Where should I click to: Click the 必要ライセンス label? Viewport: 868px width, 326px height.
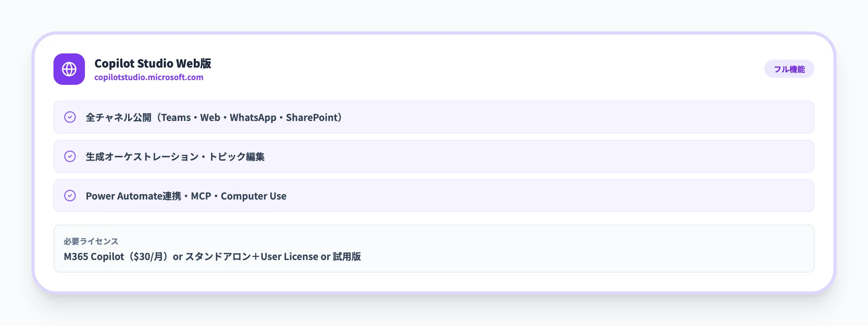(x=91, y=241)
